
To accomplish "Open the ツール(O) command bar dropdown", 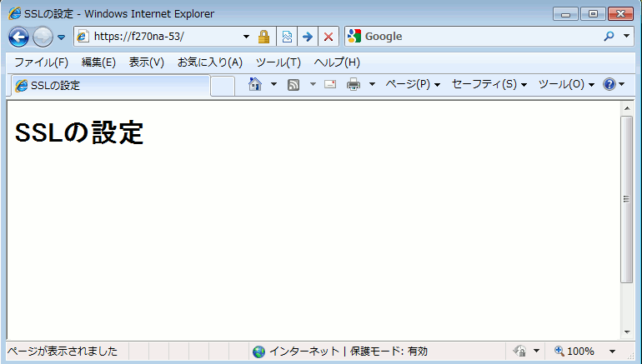I will point(565,84).
